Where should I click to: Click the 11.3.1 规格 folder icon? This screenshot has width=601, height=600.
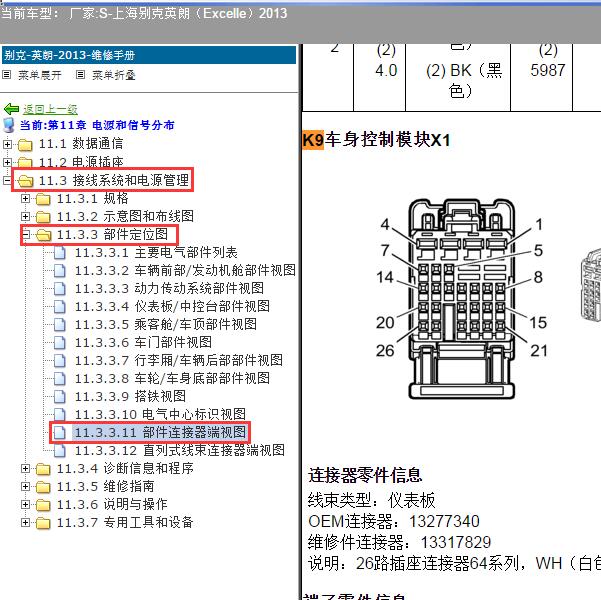43,199
